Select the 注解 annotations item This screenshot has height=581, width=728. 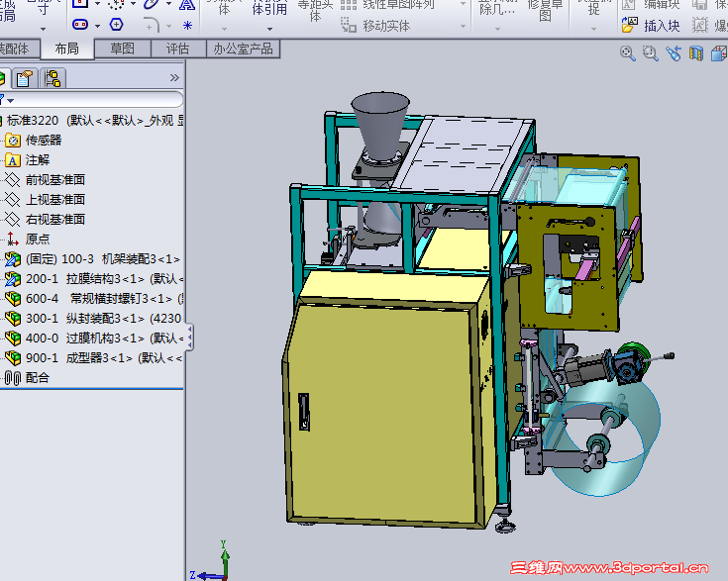27,160
